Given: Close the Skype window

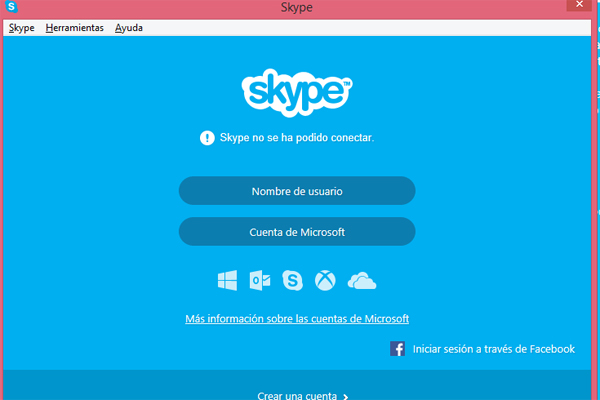Looking at the screenshot, I should 579,5.
